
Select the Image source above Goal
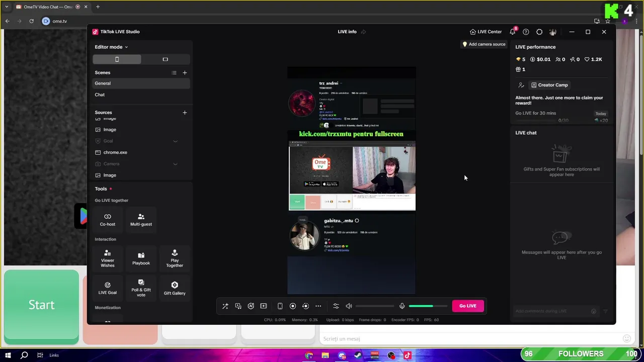141,130
